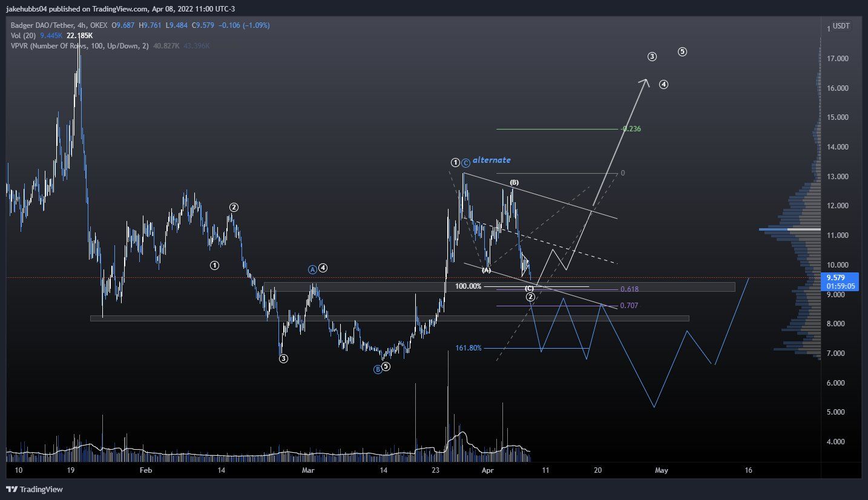Select the blue circled A wave label
The image size is (868, 500).
(312, 269)
